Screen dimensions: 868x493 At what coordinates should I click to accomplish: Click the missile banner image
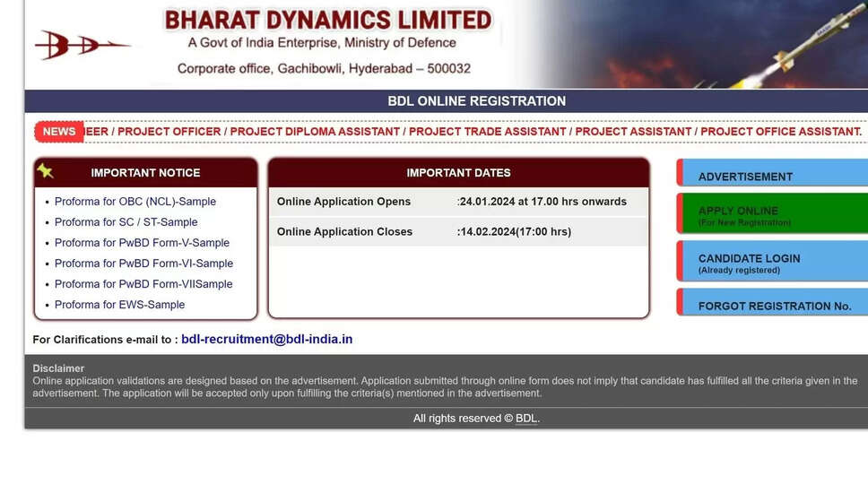click(717, 44)
